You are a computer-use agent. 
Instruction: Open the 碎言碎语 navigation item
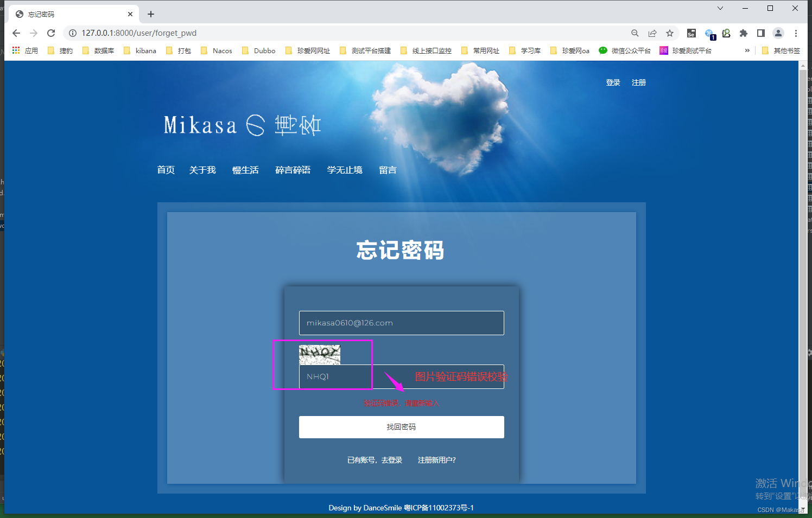point(293,170)
